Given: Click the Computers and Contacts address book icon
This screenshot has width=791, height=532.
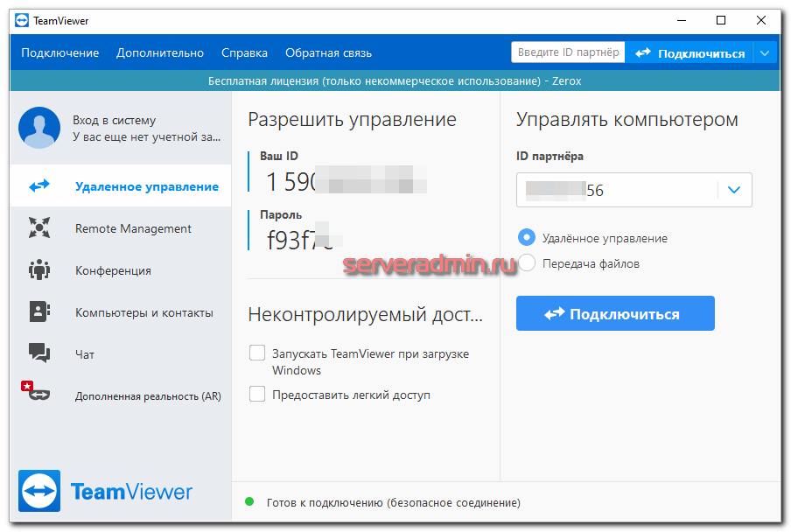Looking at the screenshot, I should pyautogui.click(x=39, y=312).
